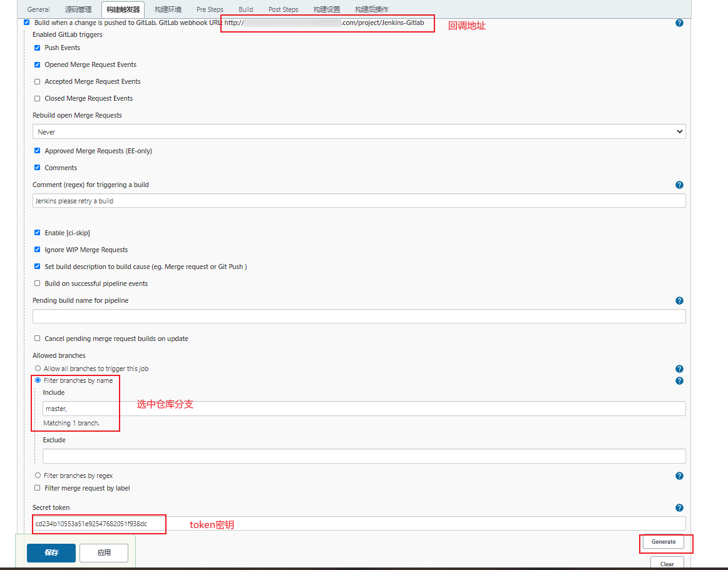Open help for Pending build name for pipeline

[679, 301]
